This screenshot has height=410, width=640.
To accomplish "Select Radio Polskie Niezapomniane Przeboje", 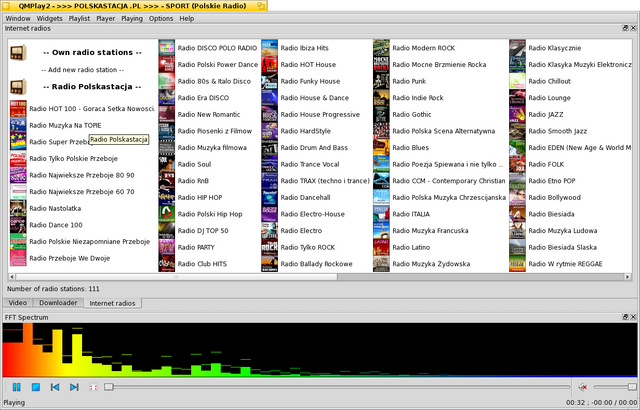I will click(90, 242).
